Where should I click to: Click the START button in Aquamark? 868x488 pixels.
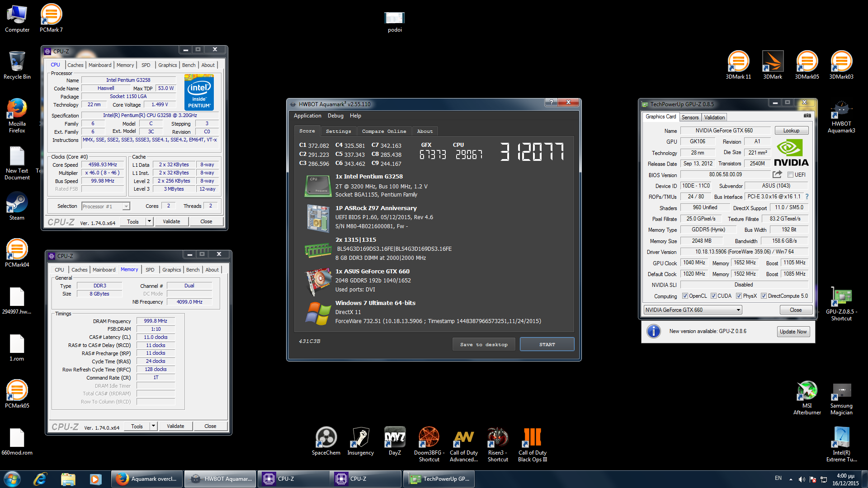[x=547, y=344]
